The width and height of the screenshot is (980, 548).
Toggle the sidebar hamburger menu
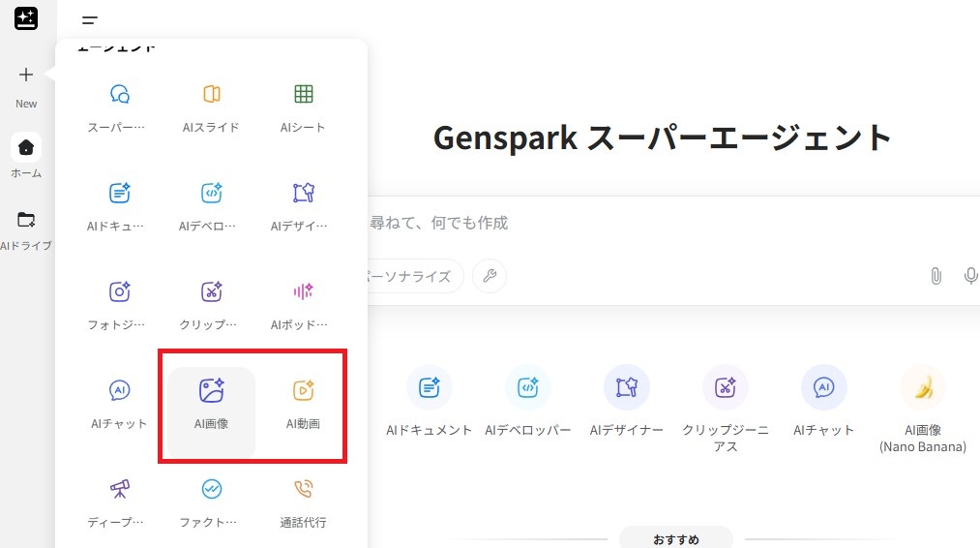pos(89,20)
